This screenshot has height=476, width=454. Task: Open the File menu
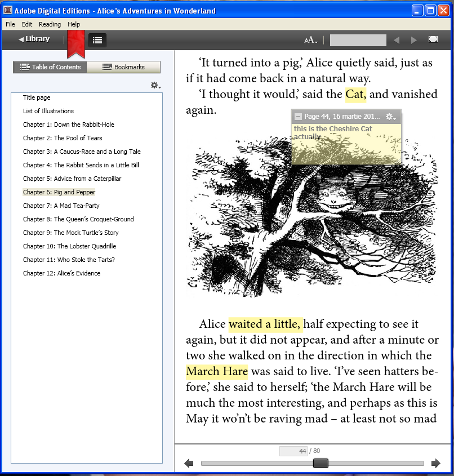[x=10, y=24]
